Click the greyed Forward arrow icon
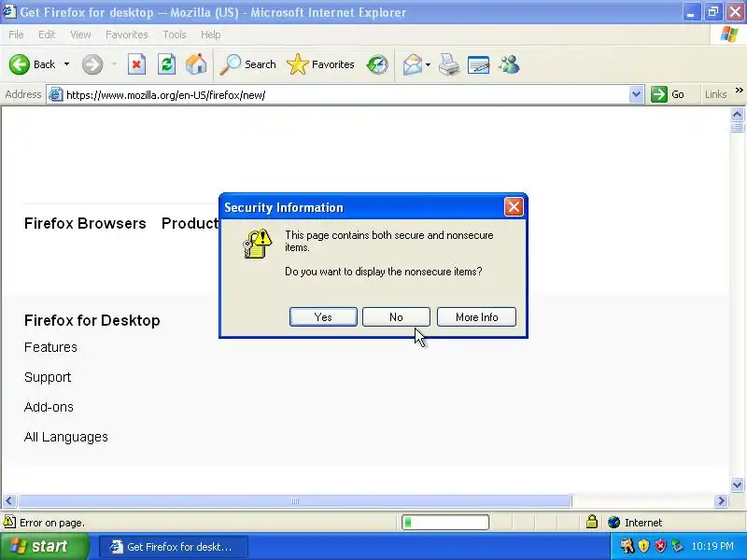747x560 pixels. (92, 64)
